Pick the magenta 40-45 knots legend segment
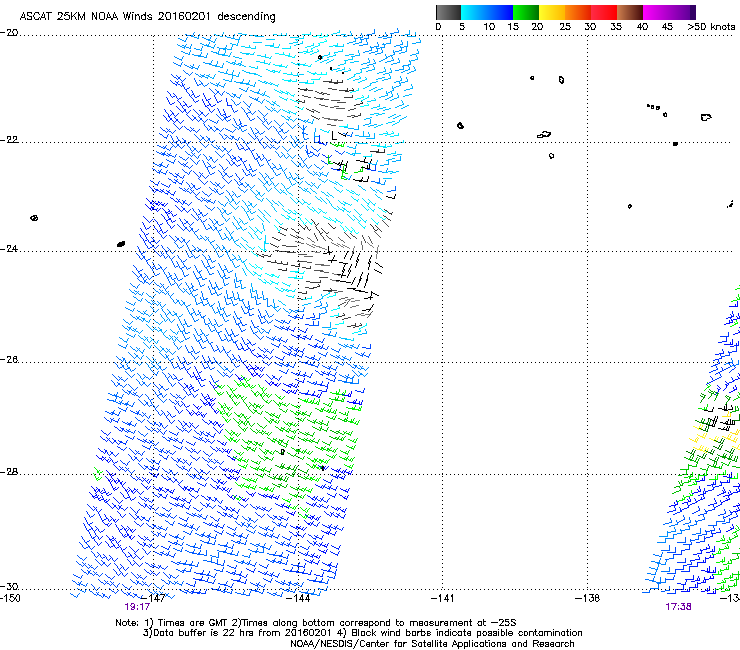The height and width of the screenshot is (650, 740). coord(656,12)
